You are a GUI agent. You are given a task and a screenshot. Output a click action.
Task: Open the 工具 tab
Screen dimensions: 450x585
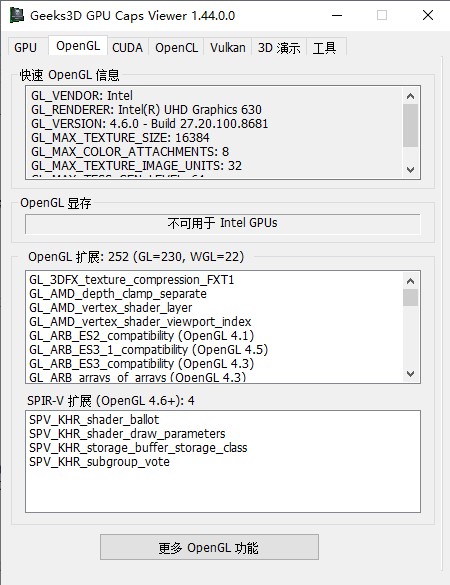point(325,47)
